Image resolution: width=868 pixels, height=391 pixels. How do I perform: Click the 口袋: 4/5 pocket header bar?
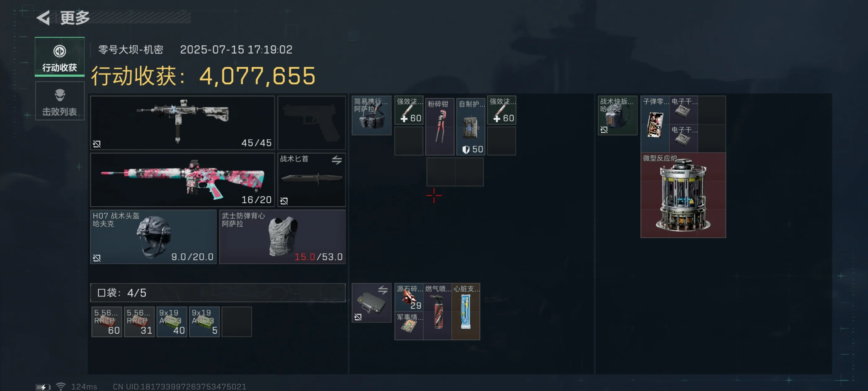218,293
